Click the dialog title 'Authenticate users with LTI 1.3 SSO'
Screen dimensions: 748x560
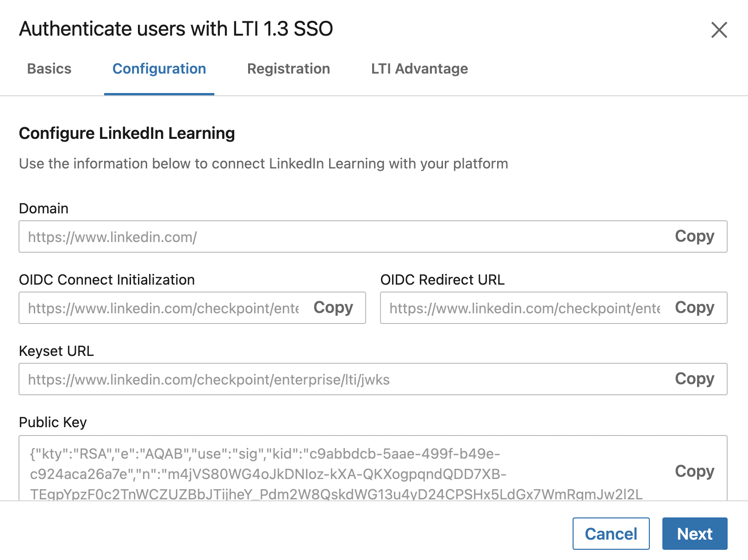(x=176, y=29)
